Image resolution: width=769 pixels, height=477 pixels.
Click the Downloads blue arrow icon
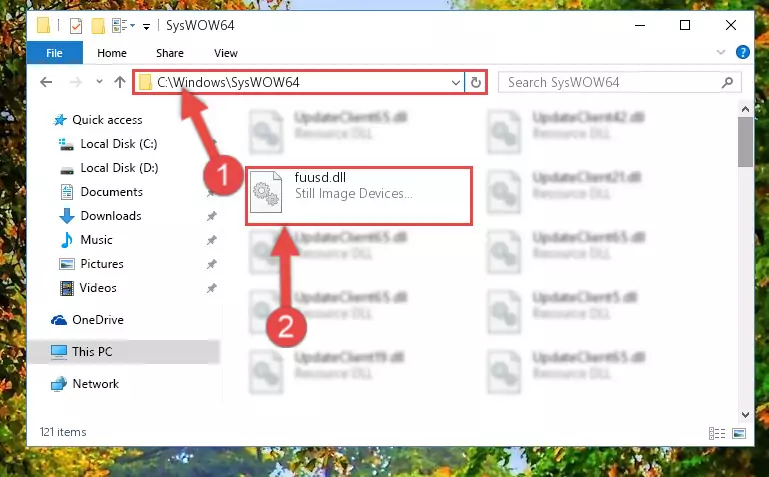tap(67, 216)
